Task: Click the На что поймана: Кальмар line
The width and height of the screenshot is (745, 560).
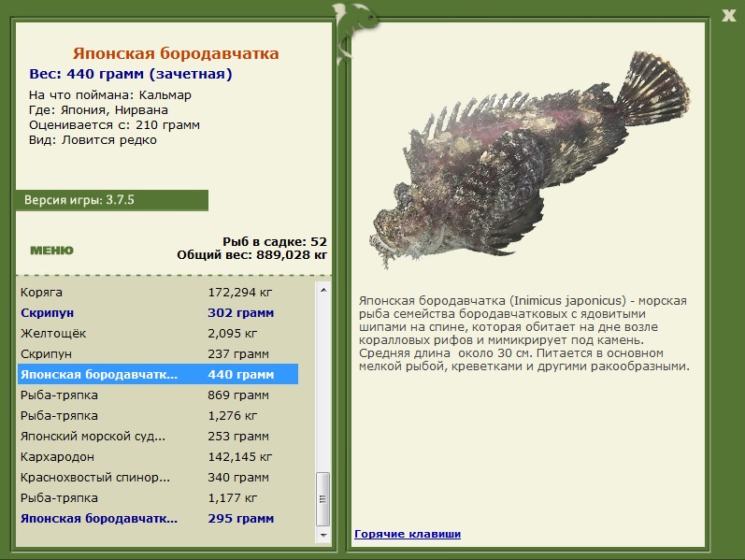Action: pyautogui.click(x=110, y=95)
